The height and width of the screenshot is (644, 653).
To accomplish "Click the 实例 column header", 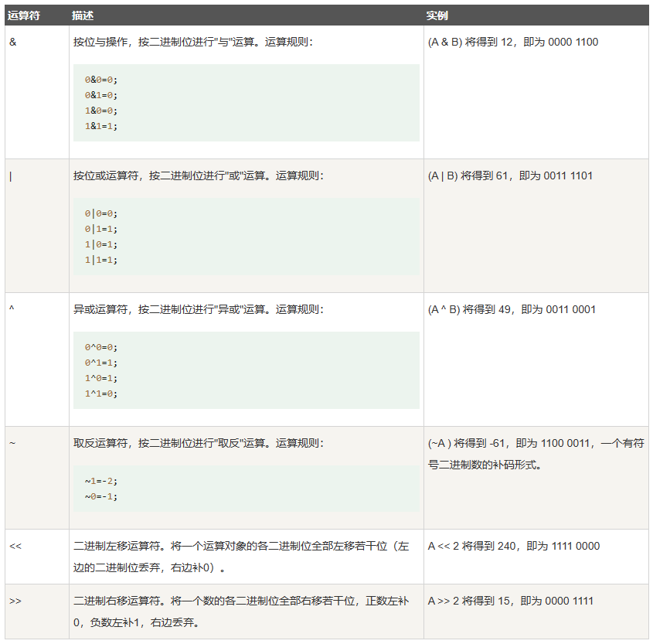I will (x=432, y=14).
